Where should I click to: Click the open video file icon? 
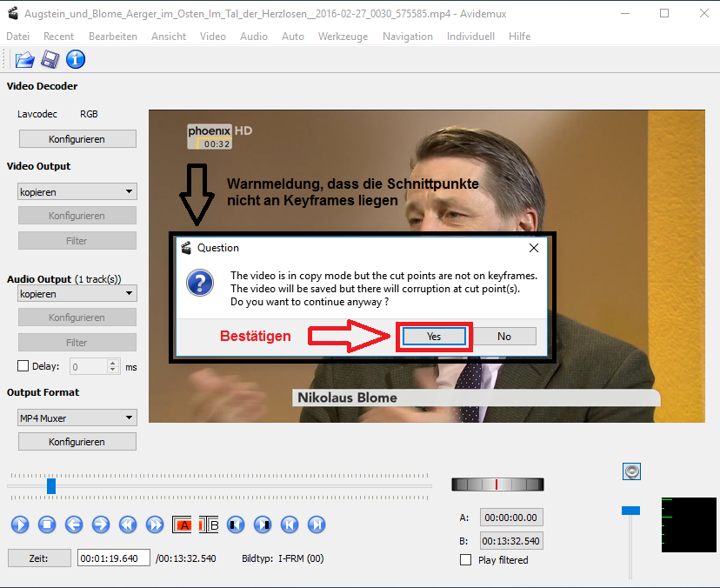(x=23, y=60)
